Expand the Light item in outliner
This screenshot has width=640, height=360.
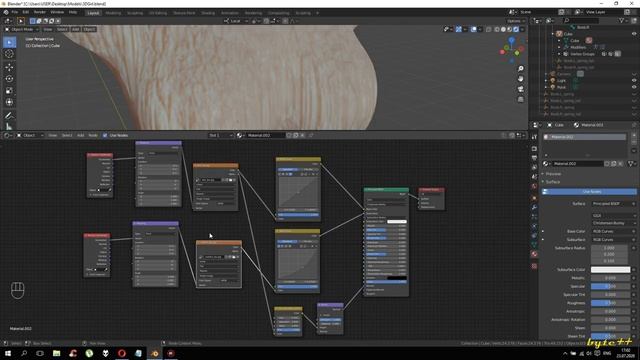coord(546,80)
